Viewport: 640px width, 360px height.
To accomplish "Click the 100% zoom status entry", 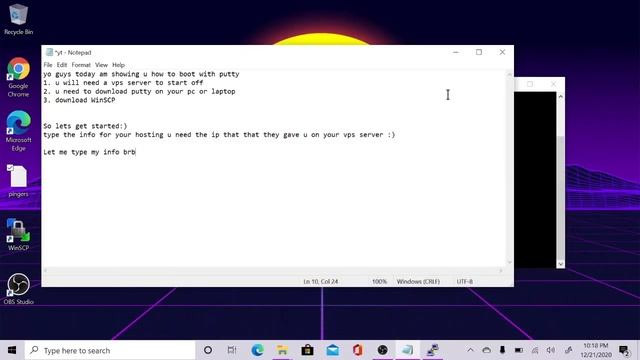I will (379, 282).
